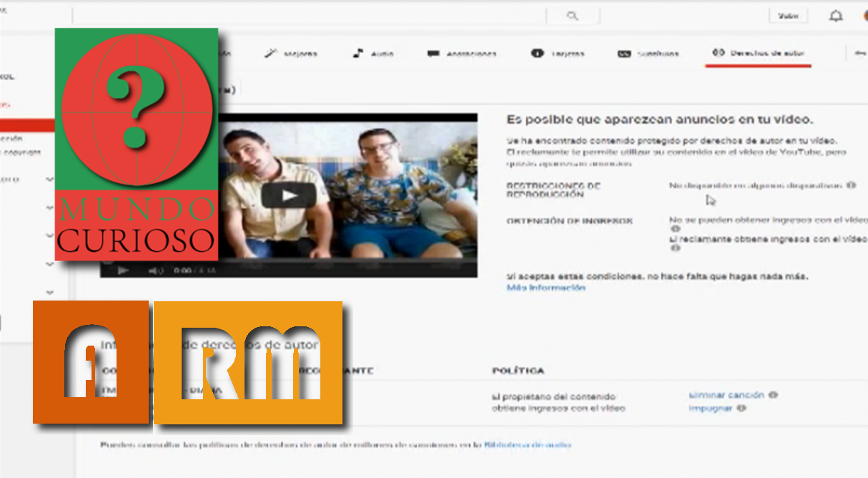Click the Eliminar canción link
This screenshot has width=868, height=478.
pyautogui.click(x=726, y=395)
